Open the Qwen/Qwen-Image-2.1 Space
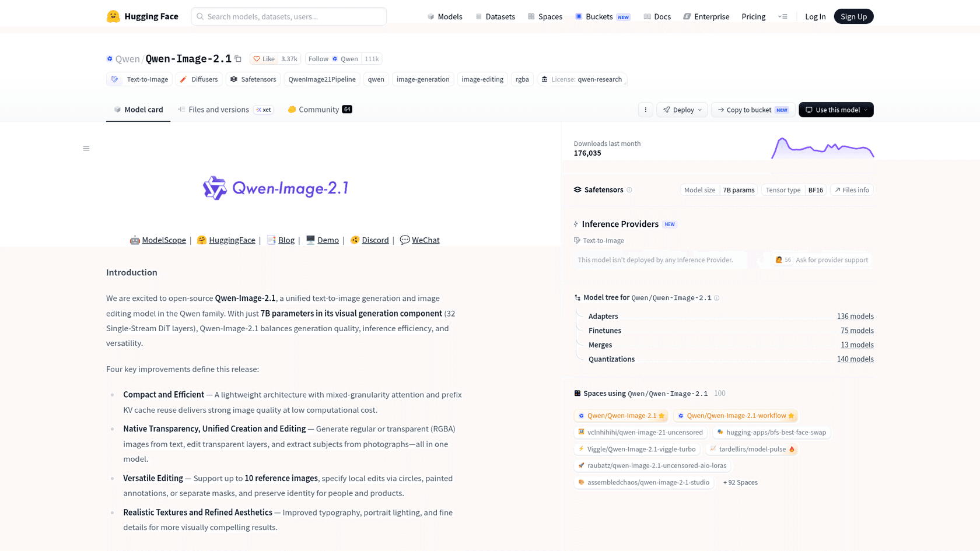980x551 pixels. coord(621,416)
